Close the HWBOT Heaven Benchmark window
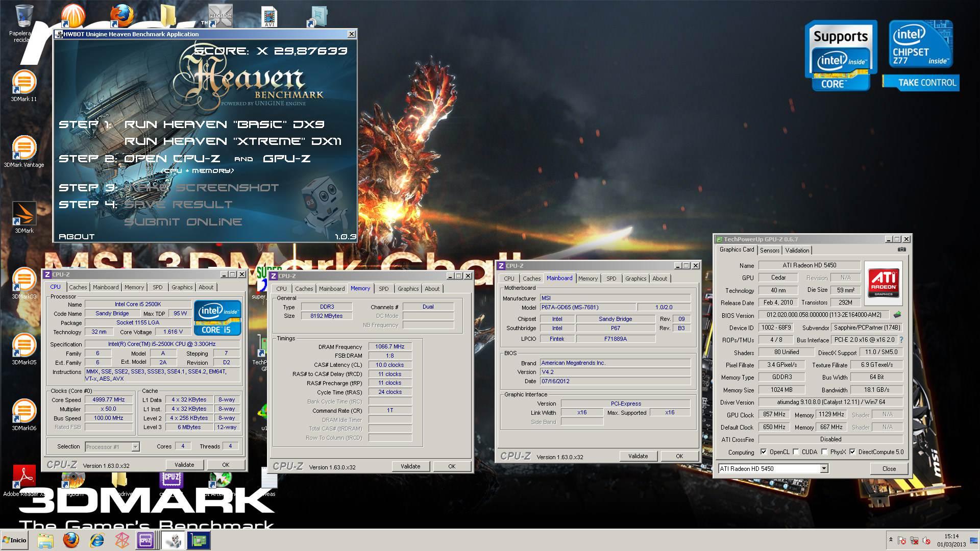 pyautogui.click(x=351, y=34)
